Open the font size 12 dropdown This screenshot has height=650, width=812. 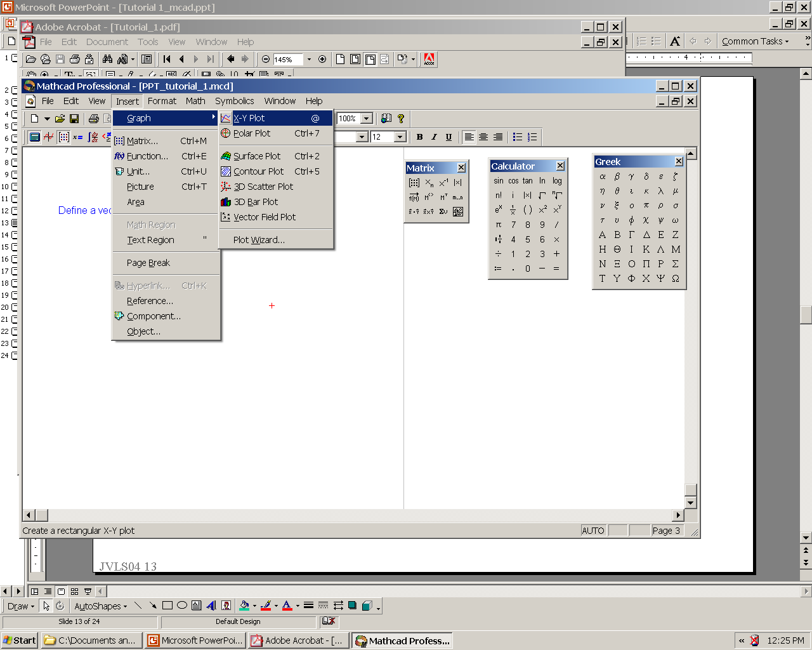(400, 137)
